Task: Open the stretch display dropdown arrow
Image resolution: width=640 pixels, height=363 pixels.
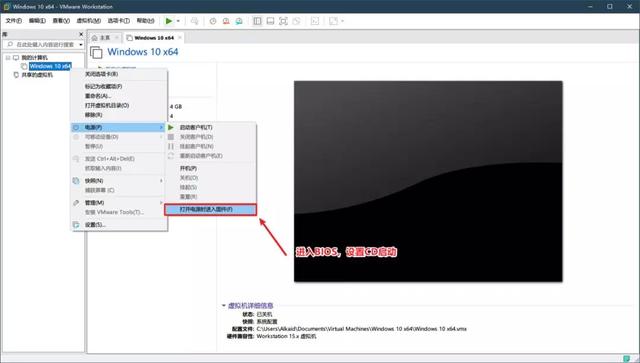Action: click(x=342, y=21)
